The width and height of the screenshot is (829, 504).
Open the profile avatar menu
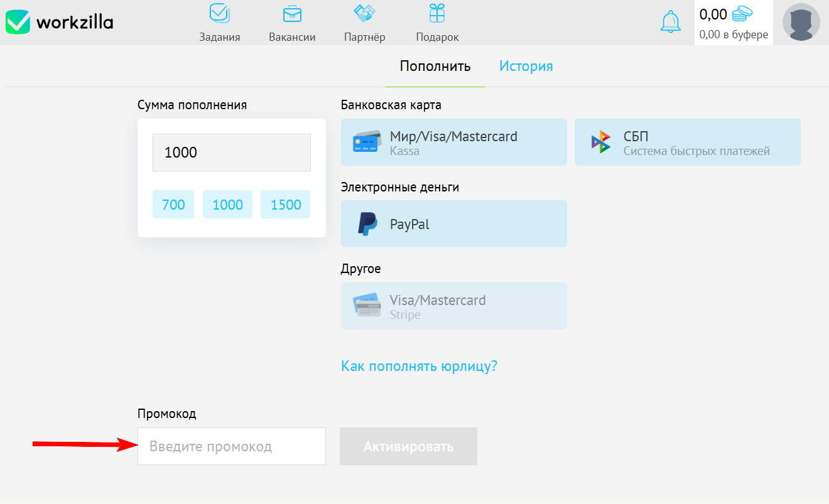pyautogui.click(x=800, y=22)
